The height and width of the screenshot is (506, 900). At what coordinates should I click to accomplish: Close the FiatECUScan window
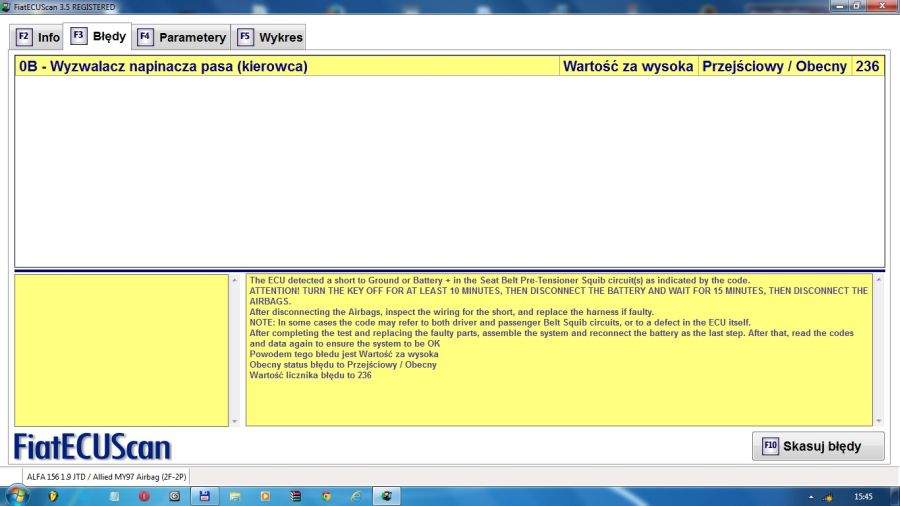883,6
